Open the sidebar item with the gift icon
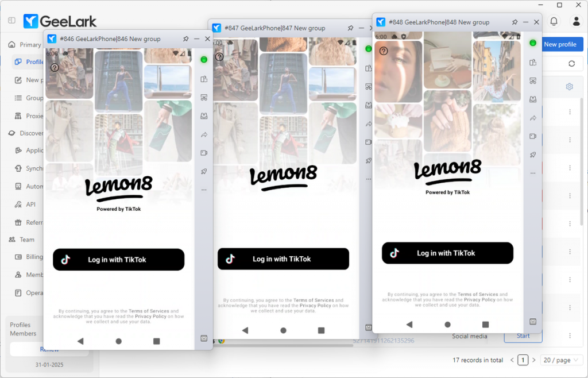This screenshot has height=378, width=588. (29, 222)
